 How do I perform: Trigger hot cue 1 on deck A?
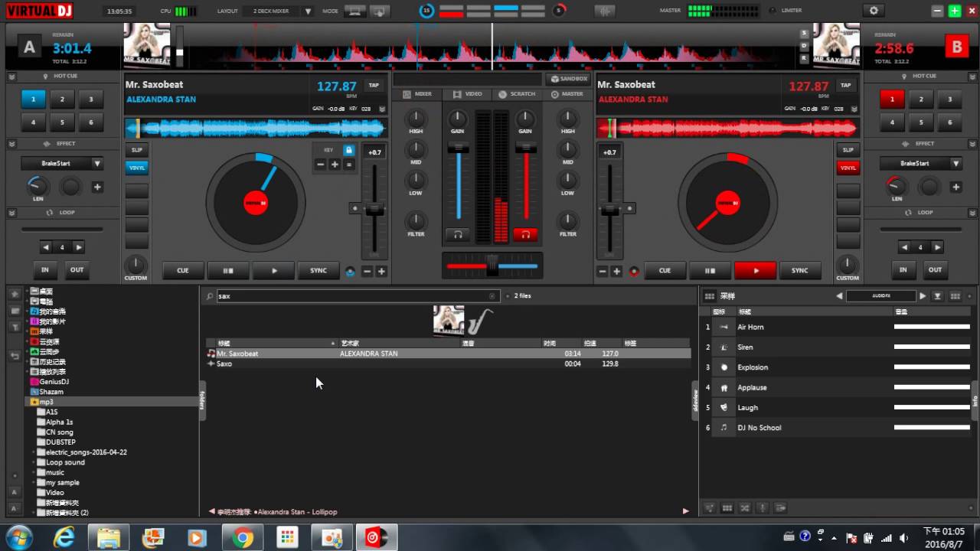pos(33,99)
